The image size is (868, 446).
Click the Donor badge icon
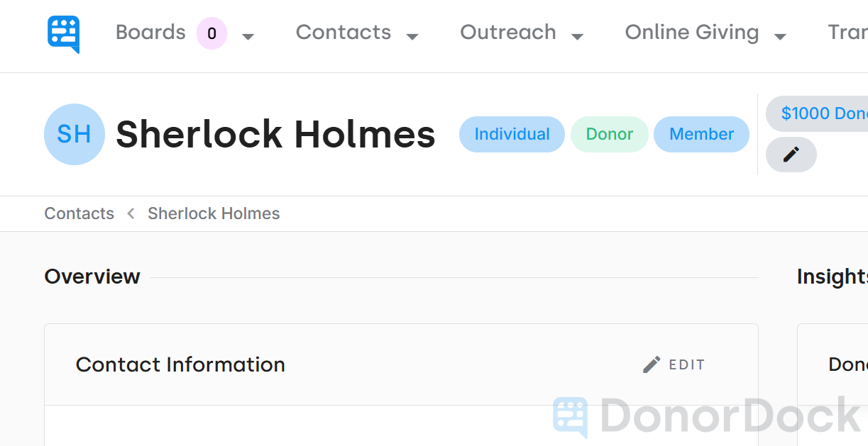click(609, 134)
